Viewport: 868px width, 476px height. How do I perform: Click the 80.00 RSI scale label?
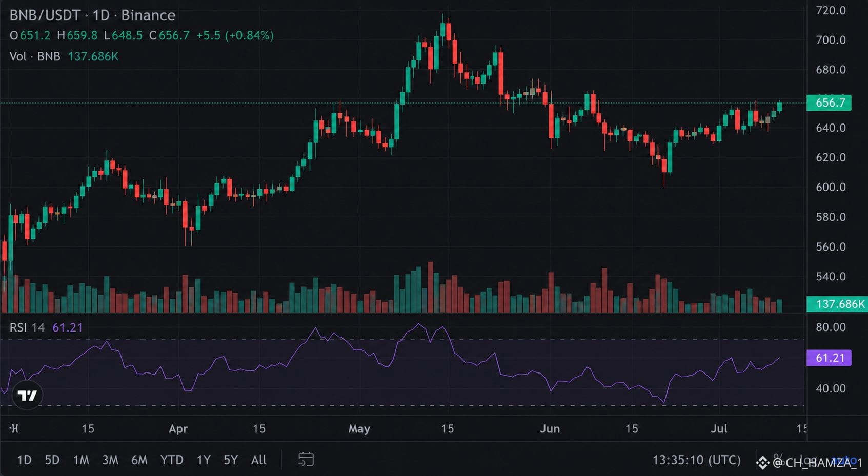pyautogui.click(x=831, y=327)
